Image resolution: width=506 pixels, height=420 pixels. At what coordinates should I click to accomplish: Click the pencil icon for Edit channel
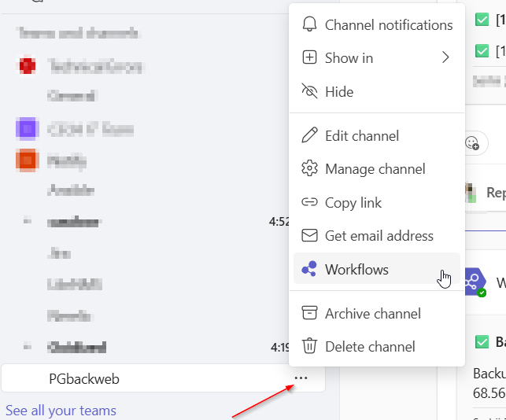coord(310,135)
